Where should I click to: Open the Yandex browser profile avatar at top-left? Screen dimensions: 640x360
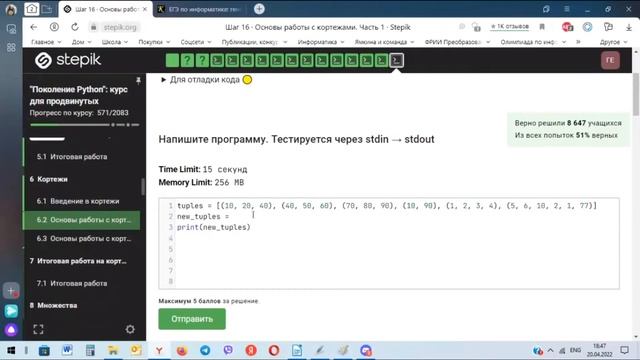(x=11, y=9)
